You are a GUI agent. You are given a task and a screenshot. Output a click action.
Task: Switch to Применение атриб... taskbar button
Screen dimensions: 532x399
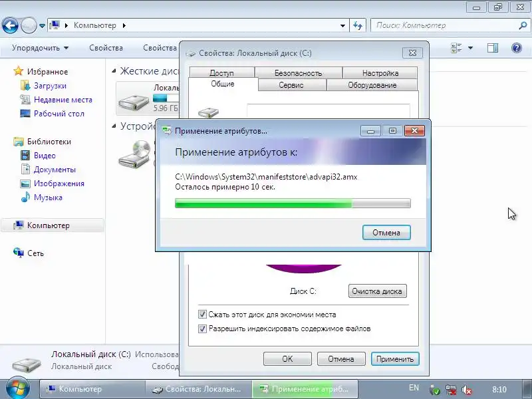pyautogui.click(x=305, y=389)
